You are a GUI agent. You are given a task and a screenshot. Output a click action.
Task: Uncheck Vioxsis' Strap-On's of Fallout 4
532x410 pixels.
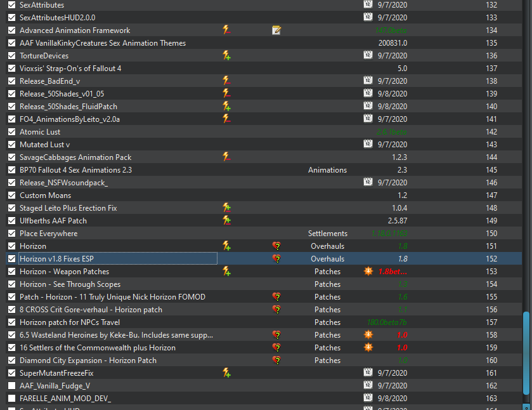(11, 69)
